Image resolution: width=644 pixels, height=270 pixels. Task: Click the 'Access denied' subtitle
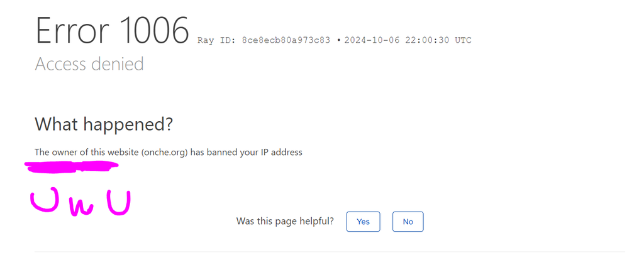pyautogui.click(x=89, y=64)
